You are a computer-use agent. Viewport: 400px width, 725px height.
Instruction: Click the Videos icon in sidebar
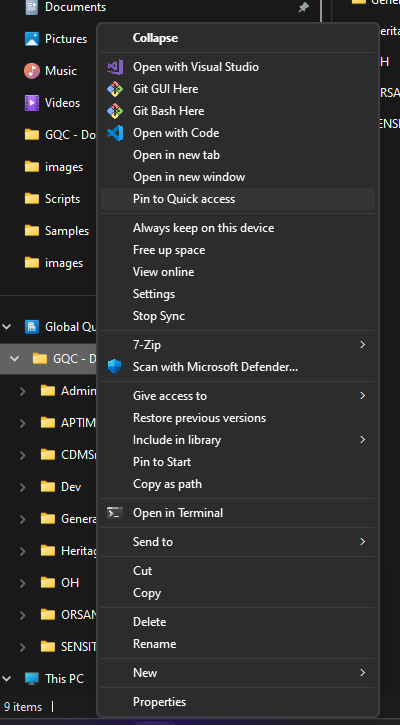[32, 103]
